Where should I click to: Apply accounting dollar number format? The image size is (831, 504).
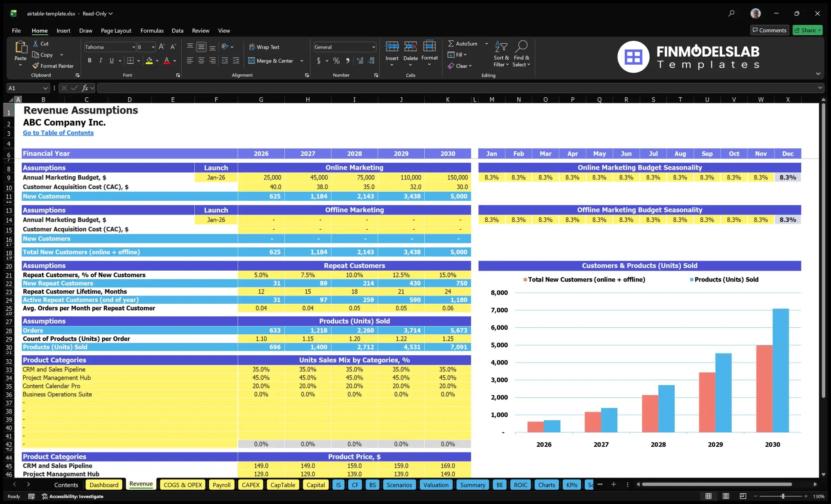pyautogui.click(x=319, y=60)
